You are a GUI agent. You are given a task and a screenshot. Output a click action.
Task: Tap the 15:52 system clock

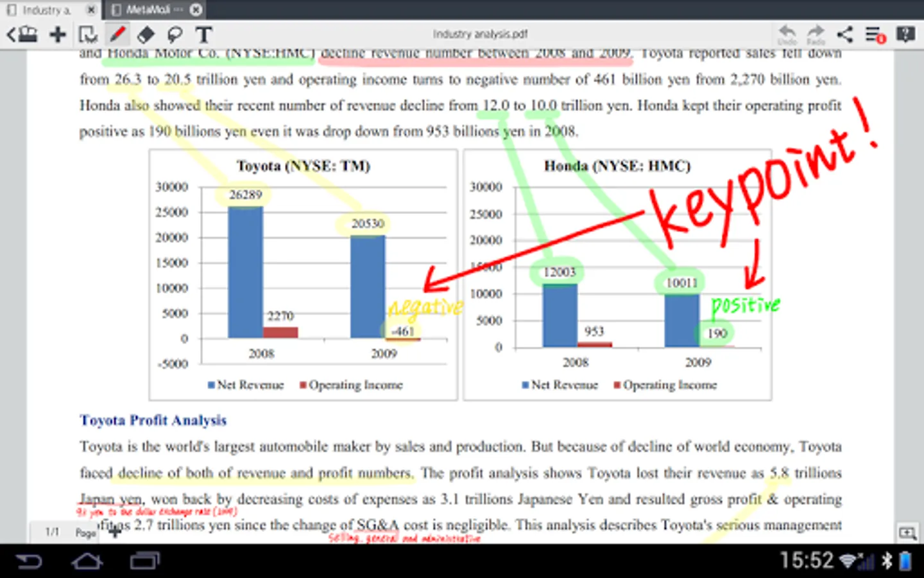click(x=807, y=561)
